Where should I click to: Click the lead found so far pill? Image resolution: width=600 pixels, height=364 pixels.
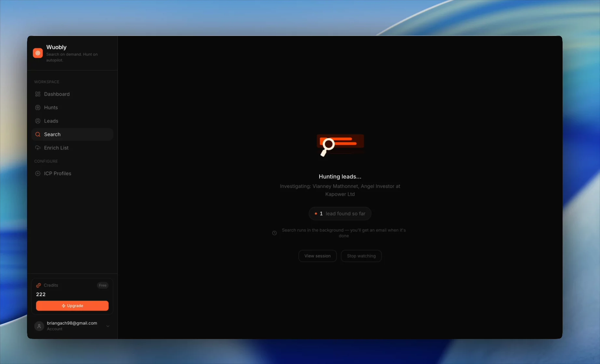coord(340,214)
